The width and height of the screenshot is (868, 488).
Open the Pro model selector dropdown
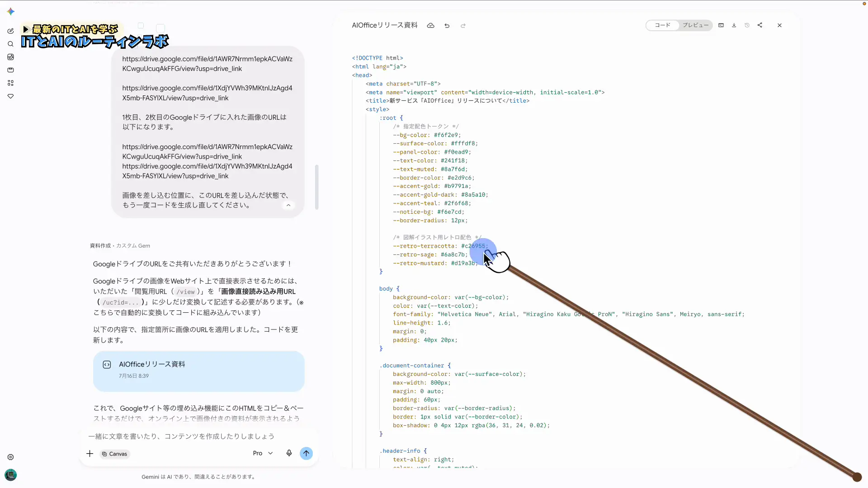[x=263, y=453]
